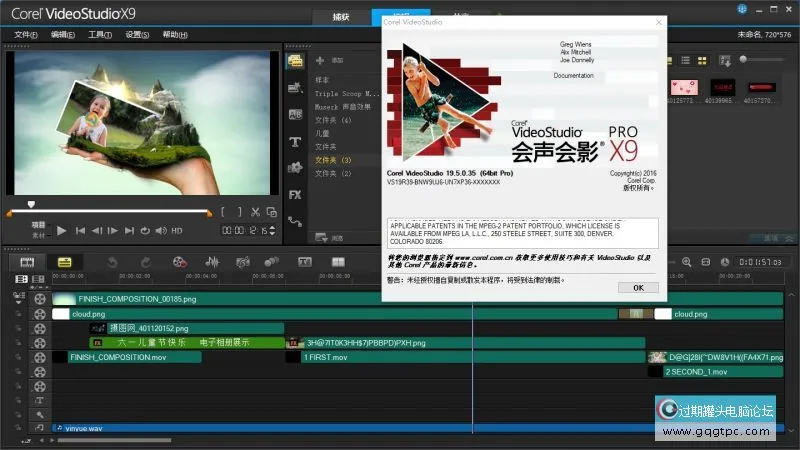Select 样本 library folder
The width and height of the screenshot is (800, 450).
tap(322, 80)
